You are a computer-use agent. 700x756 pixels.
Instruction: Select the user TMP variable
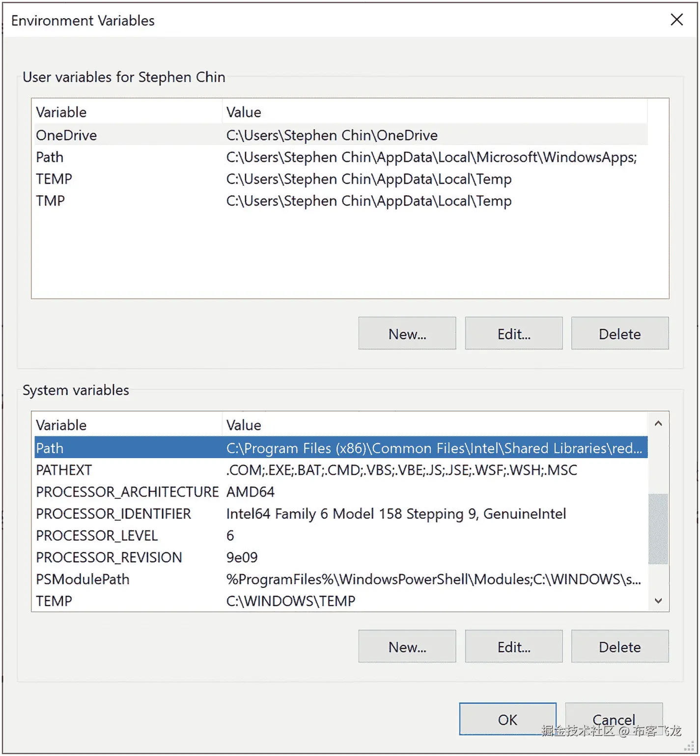coord(51,201)
